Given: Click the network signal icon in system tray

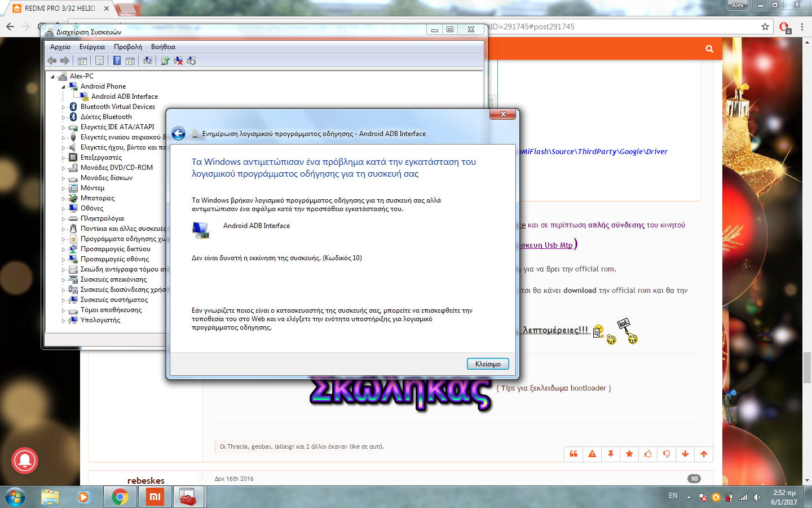Looking at the screenshot, I should (743, 497).
